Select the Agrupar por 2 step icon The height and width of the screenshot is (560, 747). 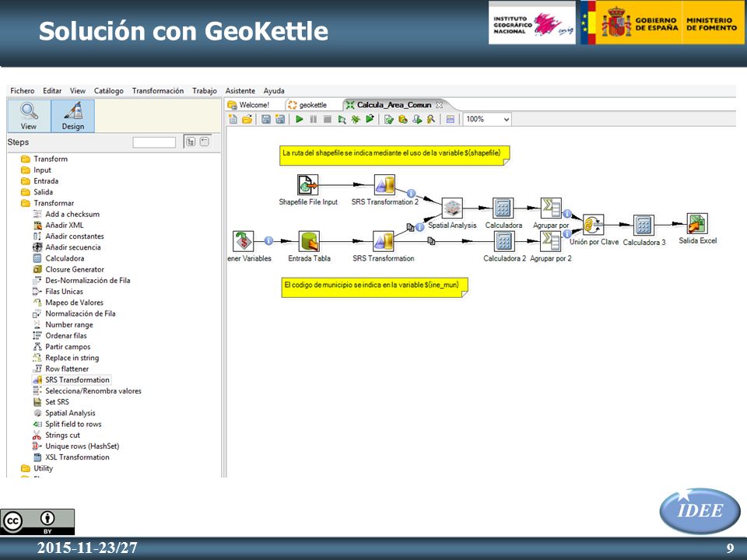550,241
